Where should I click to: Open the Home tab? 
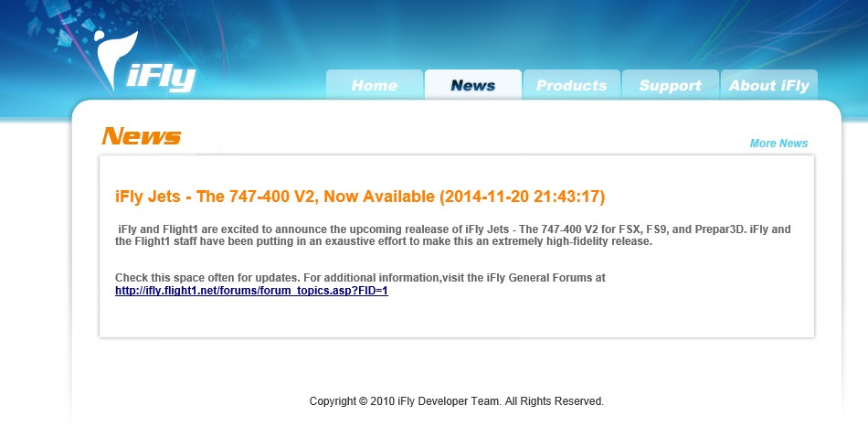click(375, 85)
